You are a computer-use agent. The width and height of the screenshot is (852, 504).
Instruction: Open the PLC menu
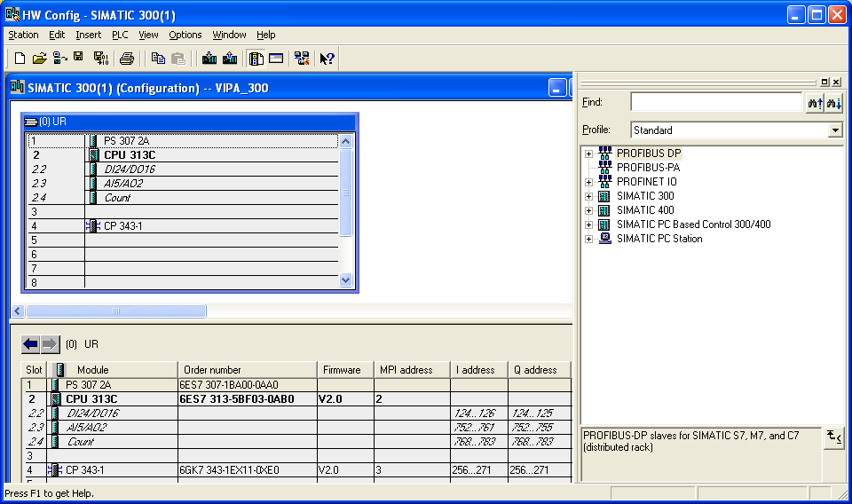120,35
